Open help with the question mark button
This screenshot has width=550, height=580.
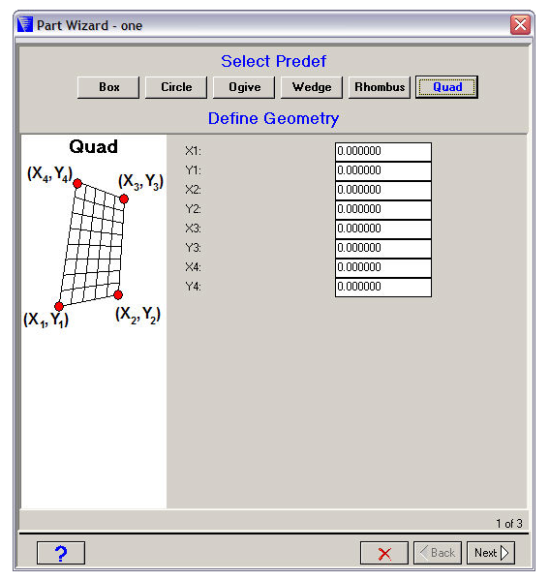[61, 553]
